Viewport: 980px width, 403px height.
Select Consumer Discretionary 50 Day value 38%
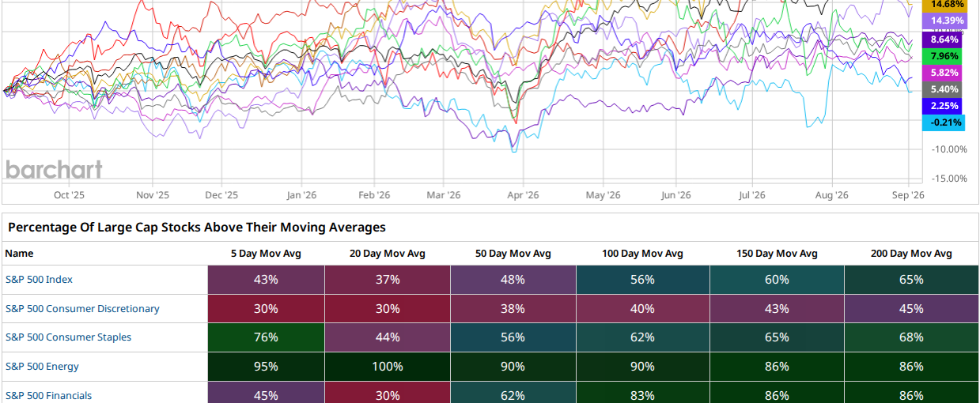point(513,309)
